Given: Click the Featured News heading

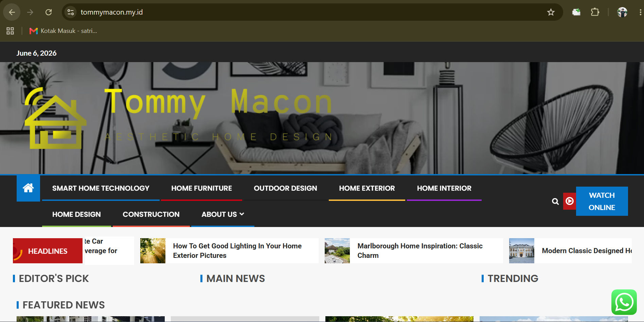Looking at the screenshot, I should pos(64,305).
